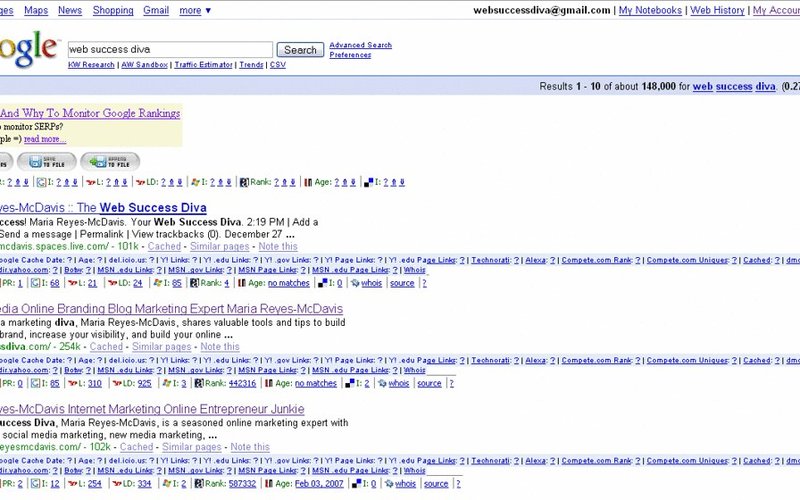Sort ascending by Age up arrow
The image size is (800, 500).
coord(345,182)
